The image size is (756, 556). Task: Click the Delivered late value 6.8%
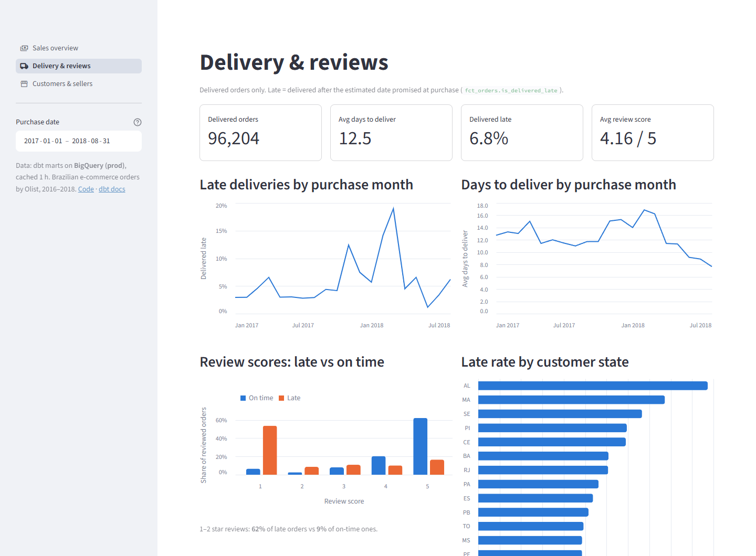[489, 138]
